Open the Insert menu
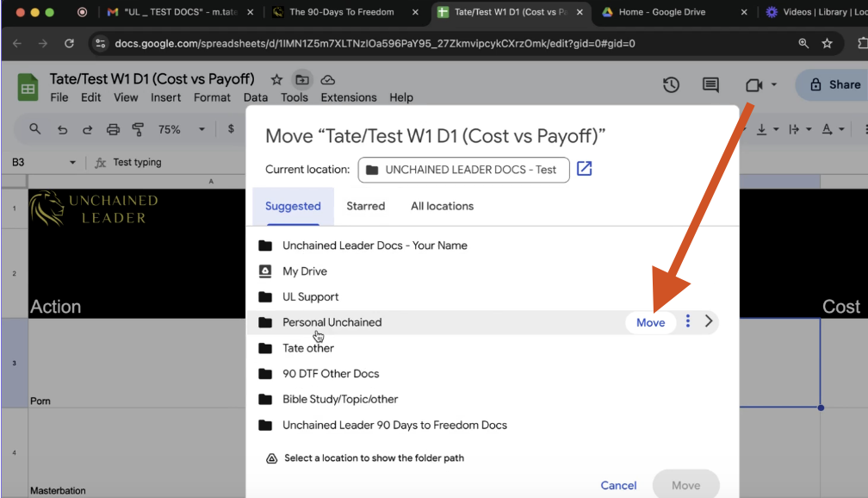 (165, 97)
